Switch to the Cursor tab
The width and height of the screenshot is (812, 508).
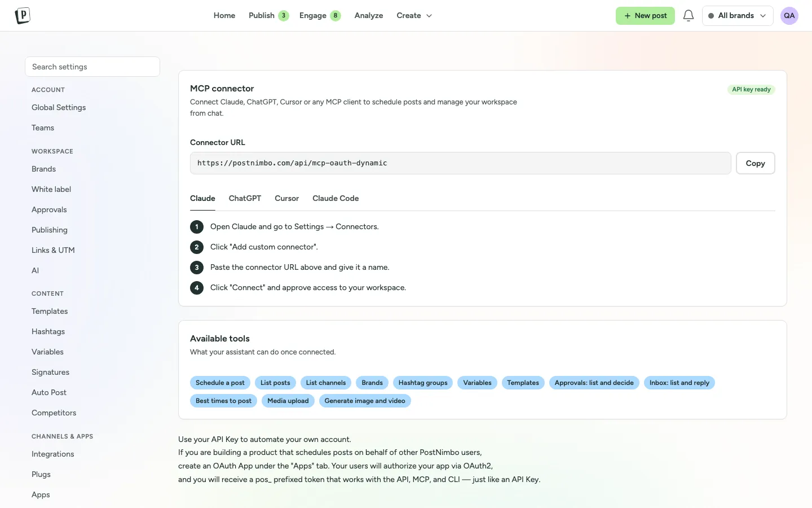(x=287, y=199)
